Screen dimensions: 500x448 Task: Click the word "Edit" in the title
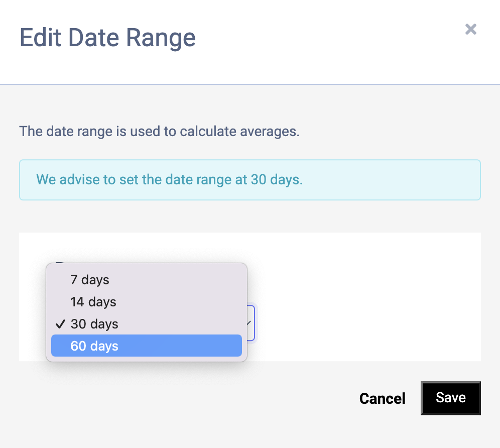click(41, 38)
